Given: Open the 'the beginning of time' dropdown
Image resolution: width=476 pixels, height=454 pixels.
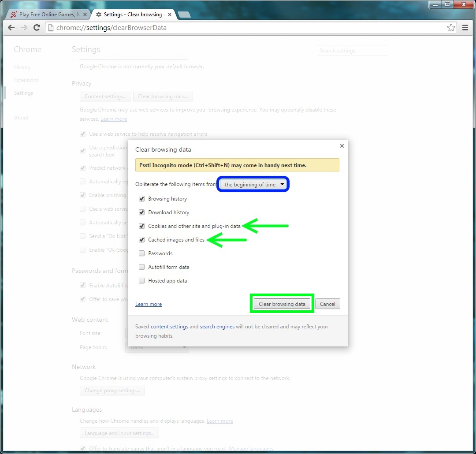Looking at the screenshot, I should click(x=253, y=185).
